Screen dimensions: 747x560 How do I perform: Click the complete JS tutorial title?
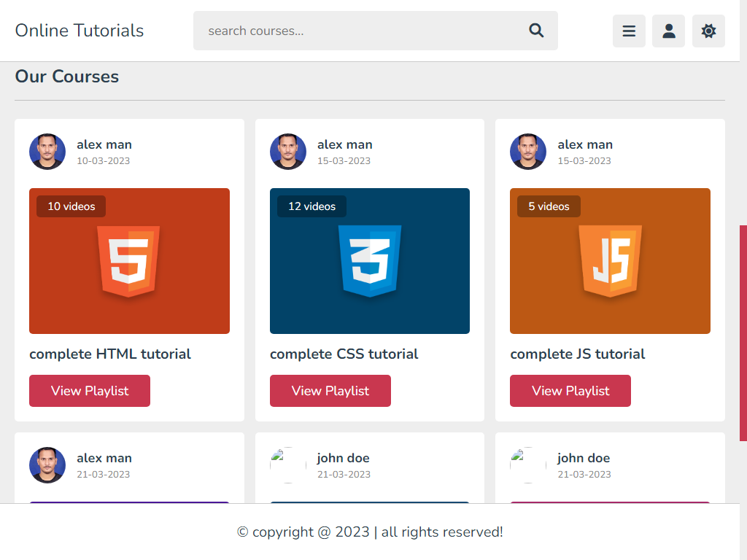[x=578, y=354]
